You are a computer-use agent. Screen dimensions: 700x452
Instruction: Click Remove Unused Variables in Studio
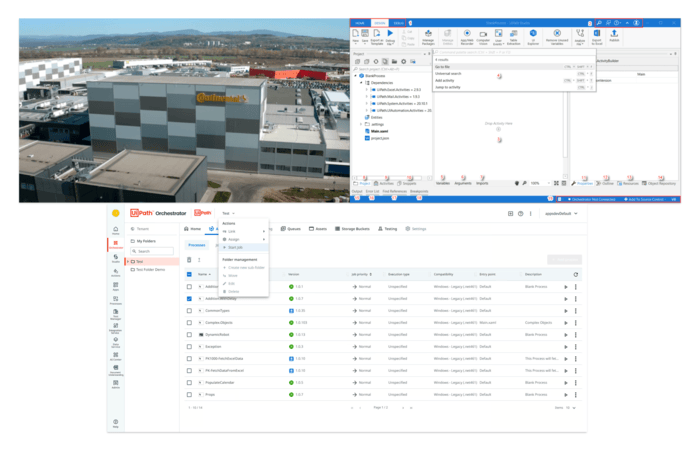pyautogui.click(x=557, y=37)
